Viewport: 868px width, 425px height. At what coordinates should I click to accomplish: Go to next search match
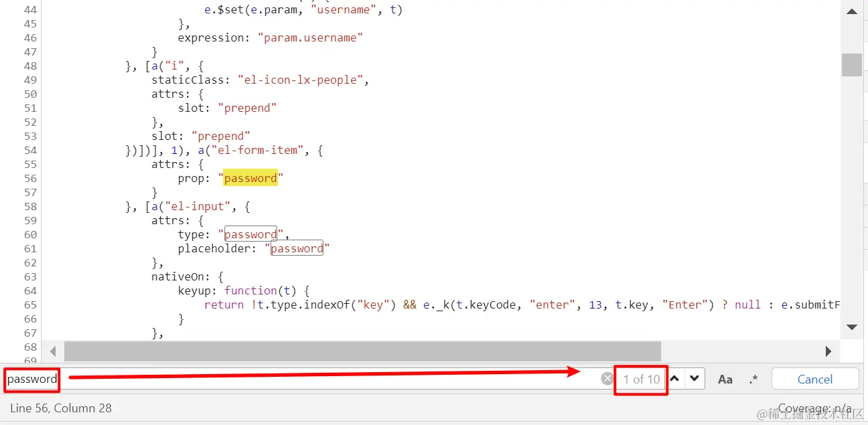[x=695, y=378]
